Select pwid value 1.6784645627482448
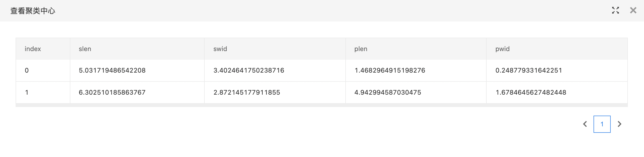Viewport: 644px width, 157px height. pyautogui.click(x=531, y=92)
